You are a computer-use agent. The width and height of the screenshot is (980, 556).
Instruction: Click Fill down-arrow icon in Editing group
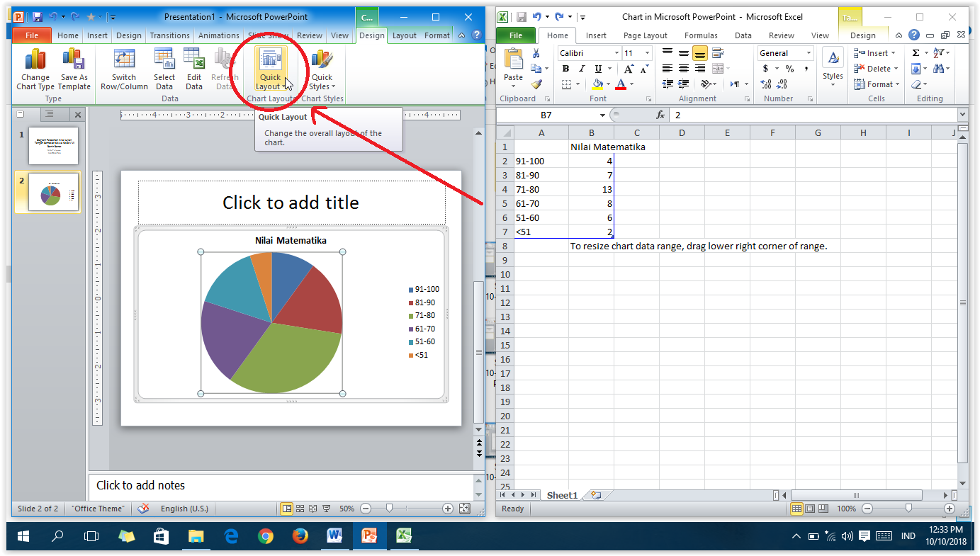tap(917, 69)
